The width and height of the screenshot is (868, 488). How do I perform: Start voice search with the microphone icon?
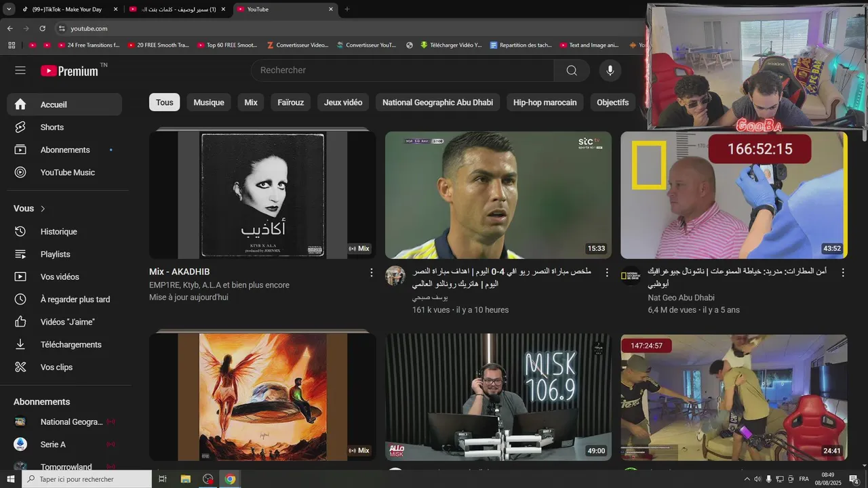[x=610, y=70]
